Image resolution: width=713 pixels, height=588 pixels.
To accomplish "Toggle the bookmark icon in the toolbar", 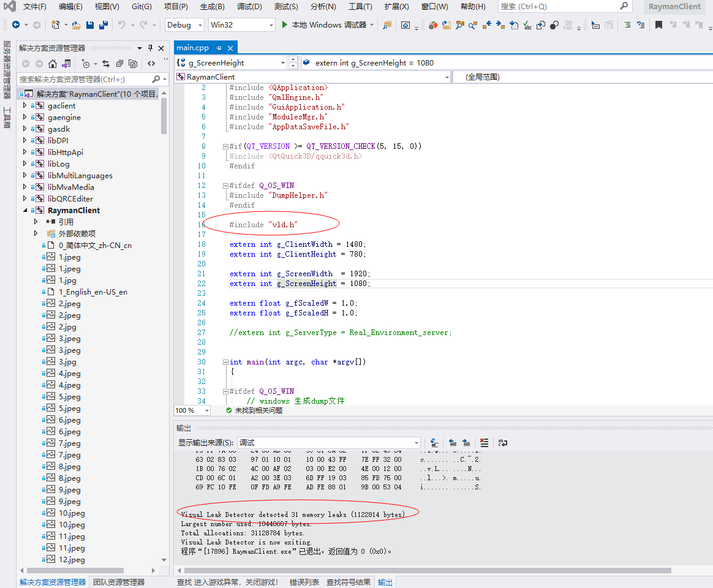I will point(658,24).
